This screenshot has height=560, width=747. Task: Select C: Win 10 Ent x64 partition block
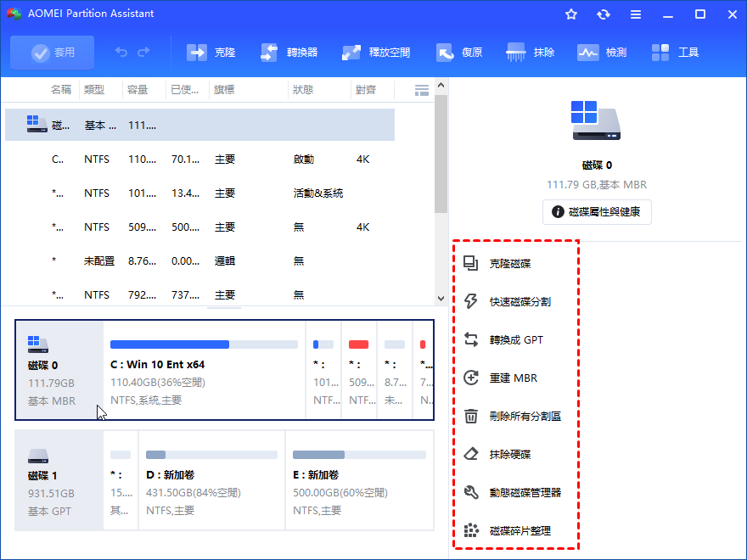coord(205,371)
